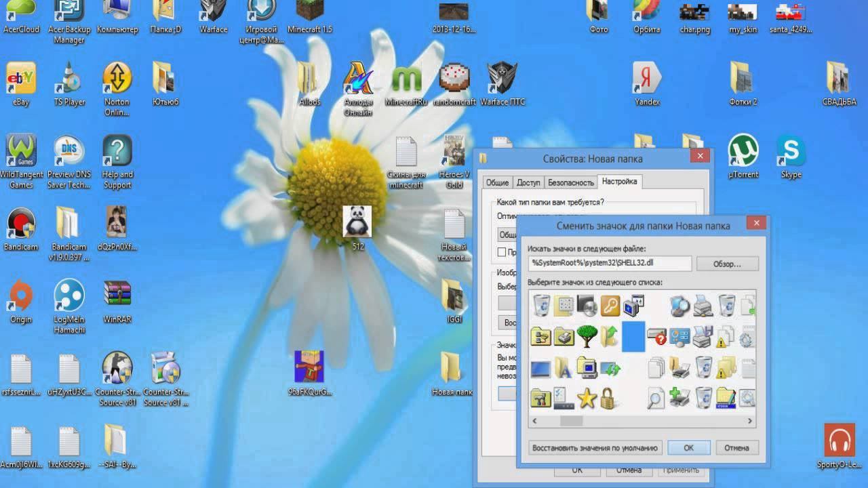Click the icon list's horizontal scrollbar thumb
Image resolution: width=868 pixels, height=488 pixels.
(571, 421)
